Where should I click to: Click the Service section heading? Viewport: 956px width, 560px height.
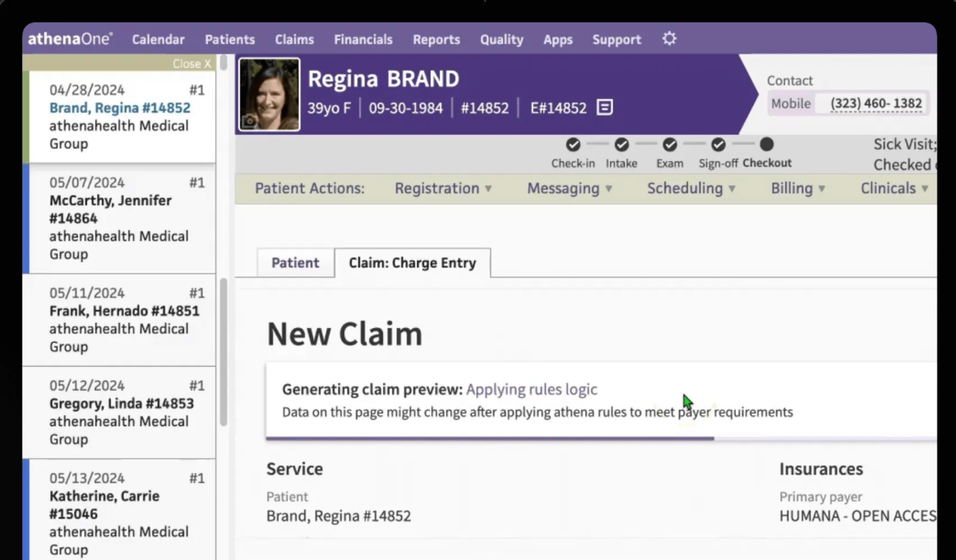coord(294,468)
